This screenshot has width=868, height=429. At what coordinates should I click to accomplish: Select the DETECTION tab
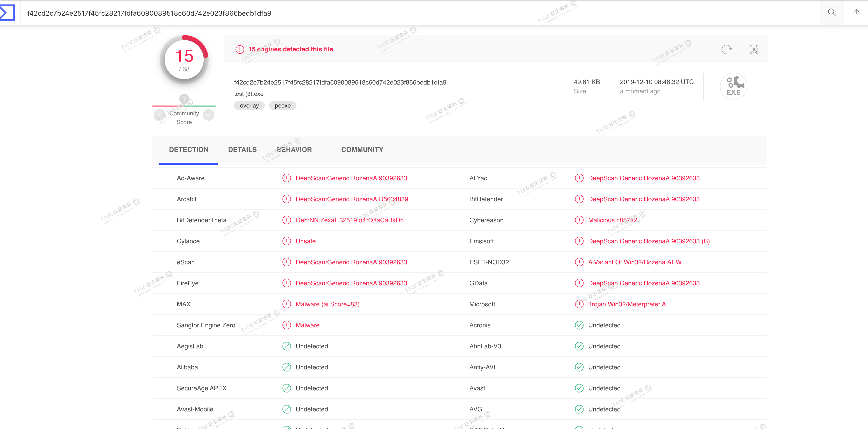pyautogui.click(x=188, y=150)
